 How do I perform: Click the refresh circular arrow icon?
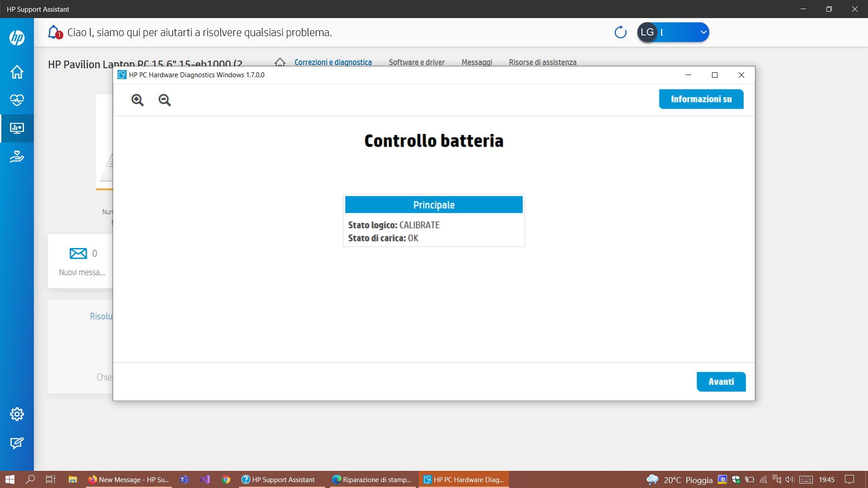[620, 32]
